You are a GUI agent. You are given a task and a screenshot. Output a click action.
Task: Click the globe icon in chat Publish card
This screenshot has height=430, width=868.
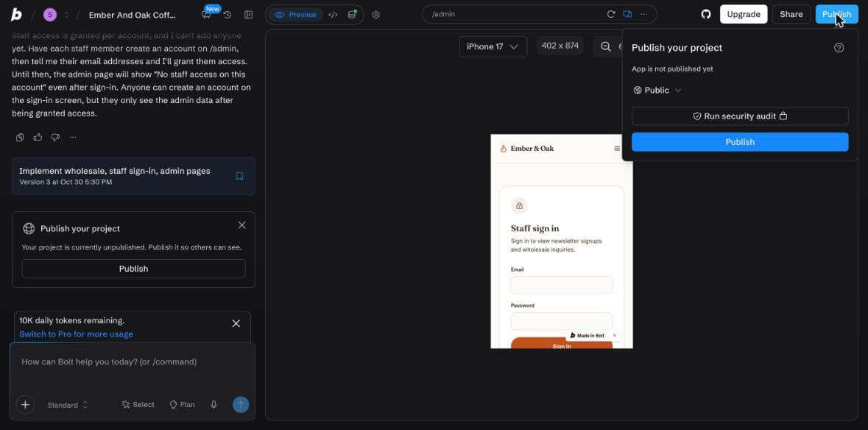[x=29, y=228]
